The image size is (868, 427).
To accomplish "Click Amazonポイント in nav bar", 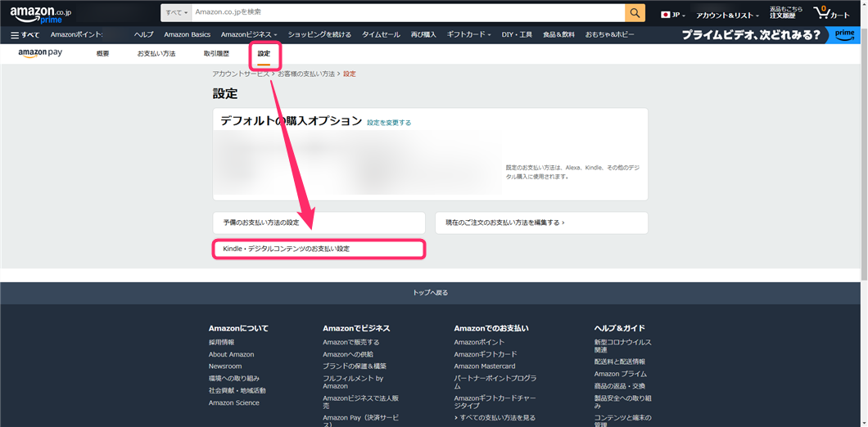I will pos(76,35).
